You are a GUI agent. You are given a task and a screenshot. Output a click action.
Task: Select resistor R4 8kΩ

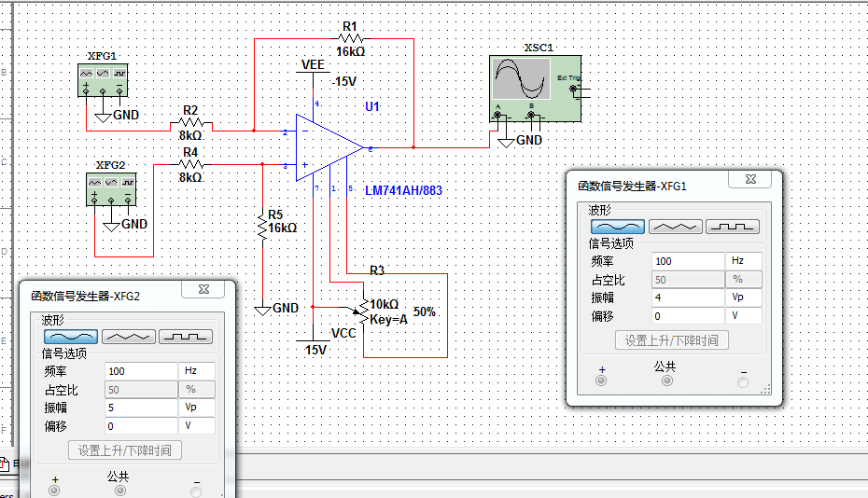point(191,164)
